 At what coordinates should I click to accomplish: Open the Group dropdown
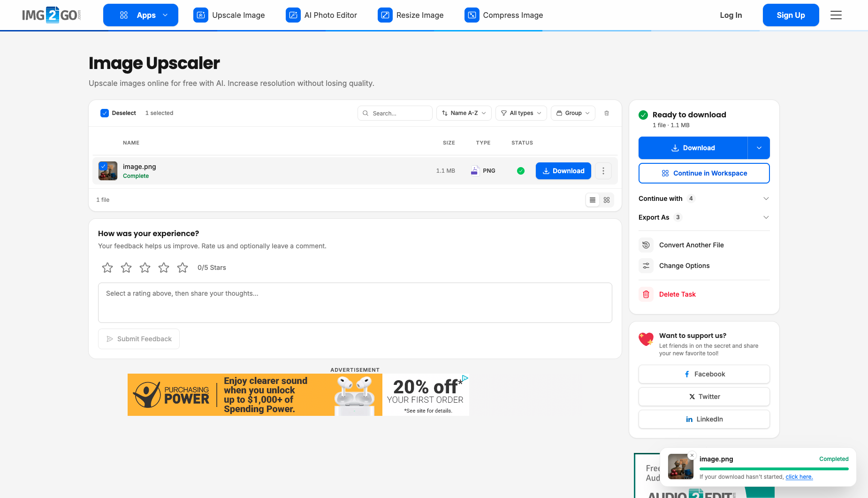(x=573, y=113)
